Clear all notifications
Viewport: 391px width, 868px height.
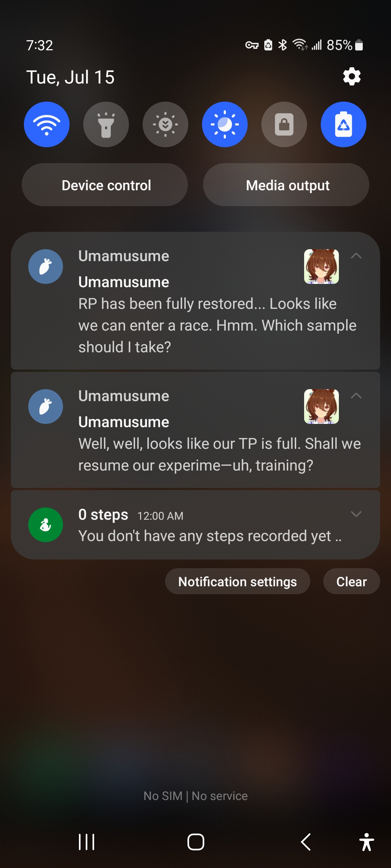click(352, 582)
